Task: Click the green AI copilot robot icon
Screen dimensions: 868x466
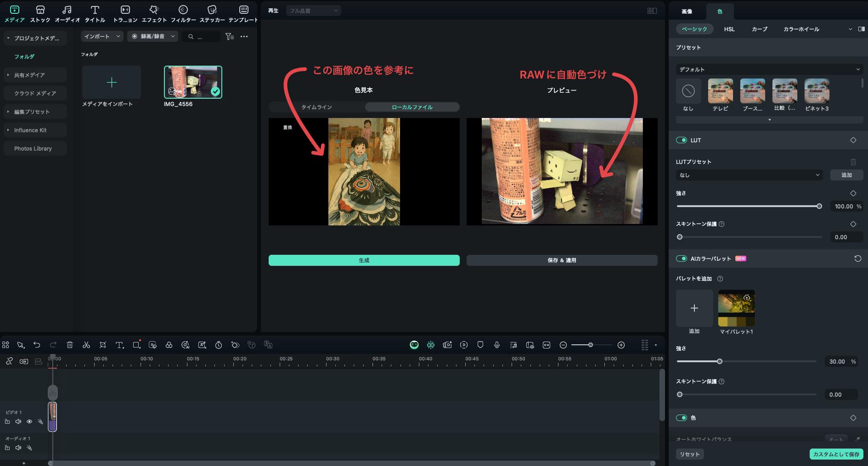Action: 414,345
